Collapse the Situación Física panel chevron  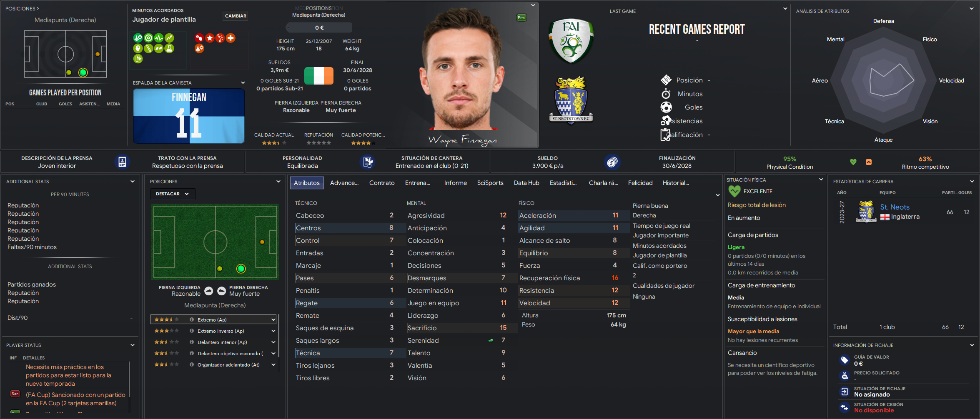point(821,180)
